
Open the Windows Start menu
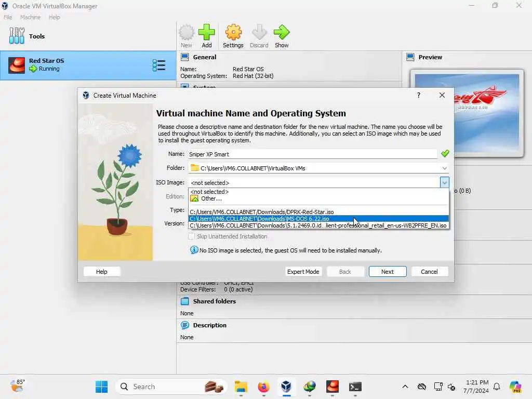(101, 387)
